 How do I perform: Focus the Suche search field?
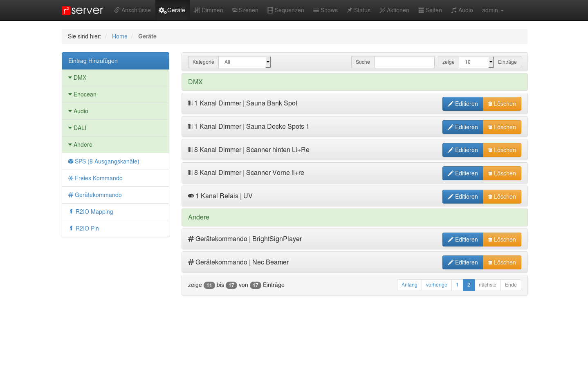coord(404,62)
